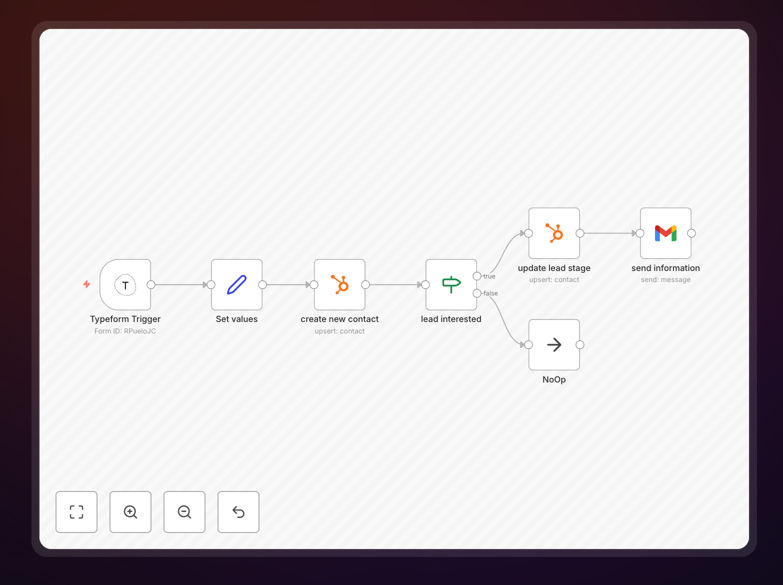Click the 'Set values' label

237,319
